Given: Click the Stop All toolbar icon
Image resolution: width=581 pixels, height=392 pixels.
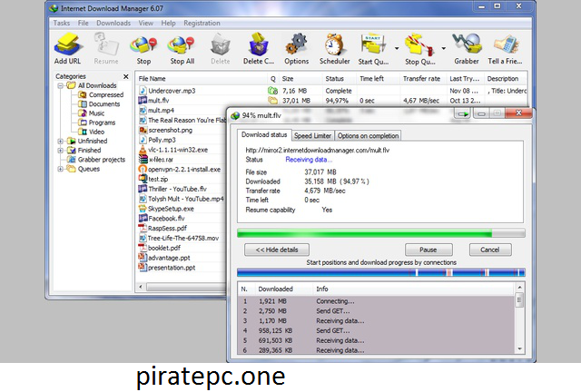Looking at the screenshot, I should coord(182,48).
